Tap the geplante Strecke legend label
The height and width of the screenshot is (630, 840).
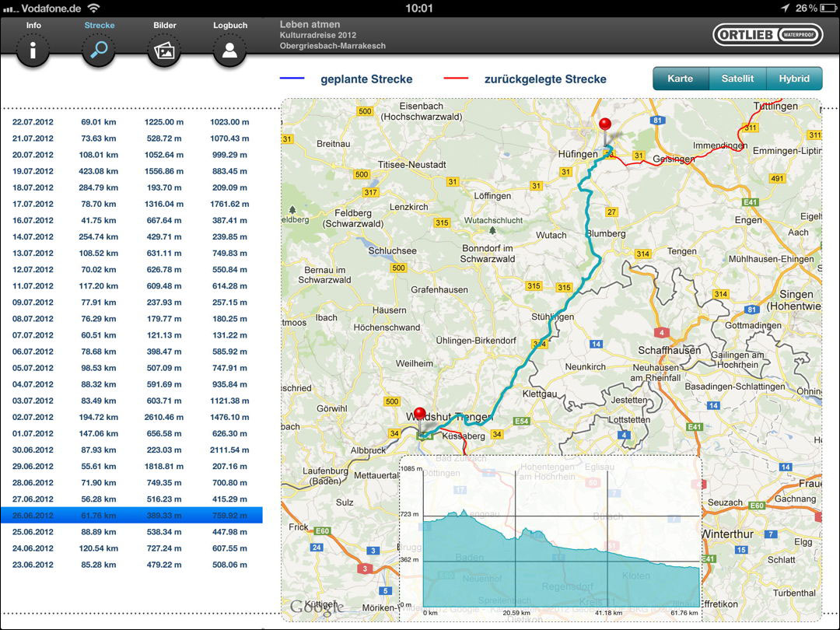[366, 79]
